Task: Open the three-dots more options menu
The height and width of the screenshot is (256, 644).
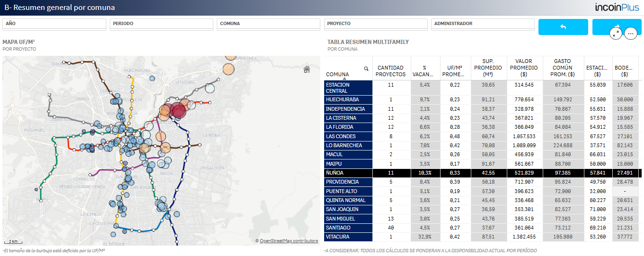Action: point(630,33)
